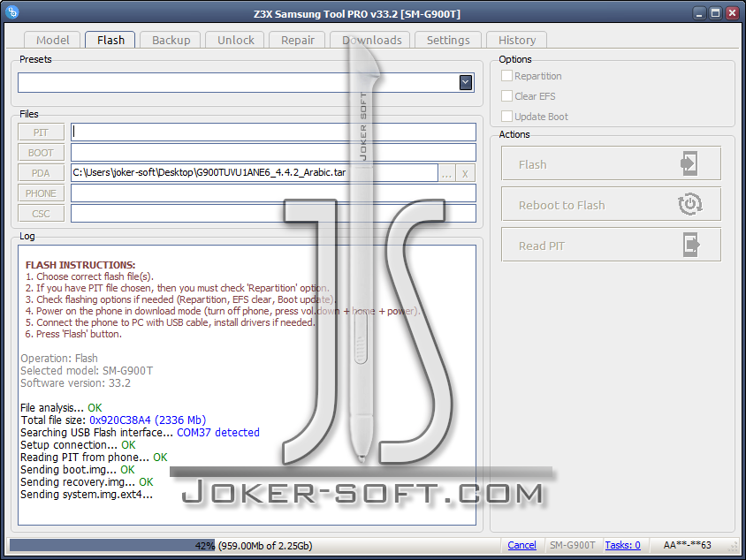Viewport: 746px width, 560px height.
Task: Click 'Sending recovery.img...' log line
Action: click(x=87, y=482)
